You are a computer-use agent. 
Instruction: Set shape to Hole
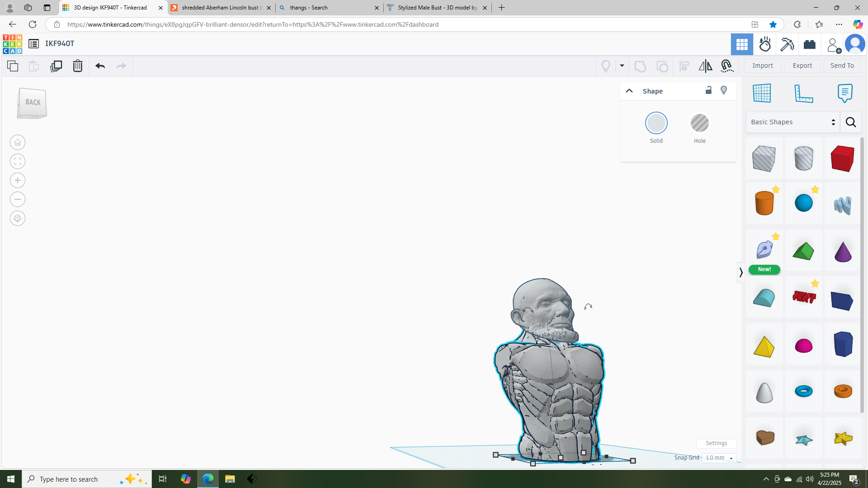(699, 123)
